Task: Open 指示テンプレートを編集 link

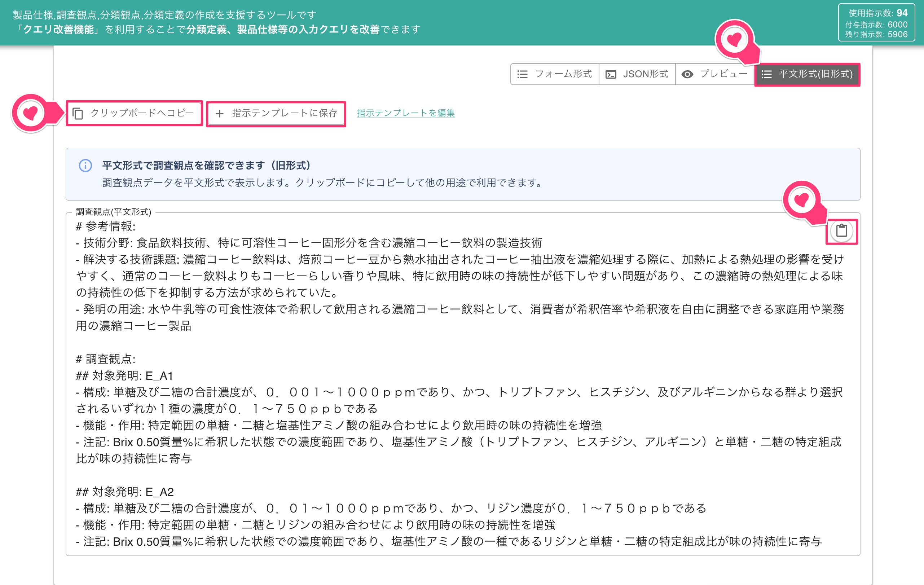Action: pyautogui.click(x=406, y=113)
